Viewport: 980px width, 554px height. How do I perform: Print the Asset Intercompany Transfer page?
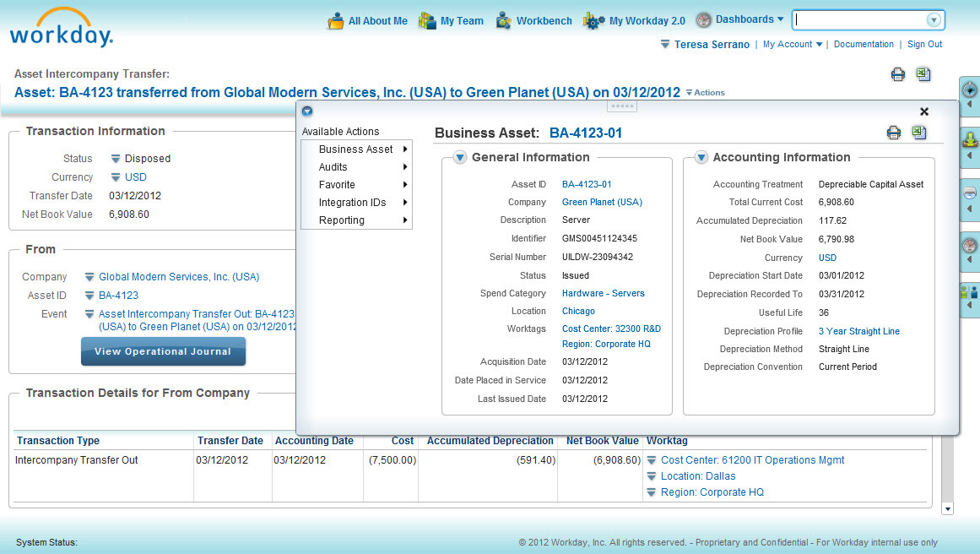pos(897,74)
